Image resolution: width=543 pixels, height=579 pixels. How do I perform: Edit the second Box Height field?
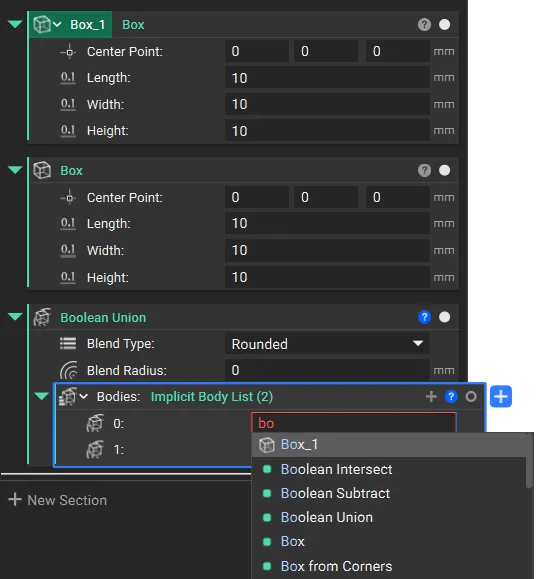coord(327,277)
